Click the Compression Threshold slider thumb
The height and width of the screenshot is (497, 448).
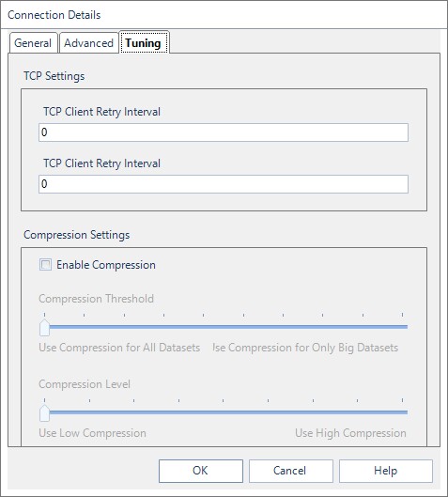(45, 328)
